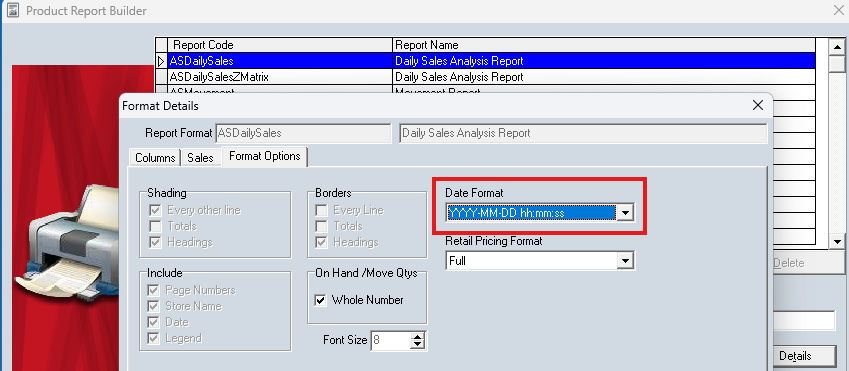Click the Date Format combo box value
Image resolution: width=849 pixels, height=371 pixels.
[x=531, y=213]
